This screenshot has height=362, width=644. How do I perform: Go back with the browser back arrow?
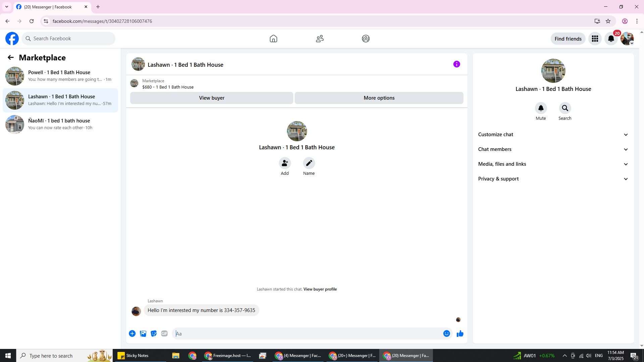pos(7,21)
